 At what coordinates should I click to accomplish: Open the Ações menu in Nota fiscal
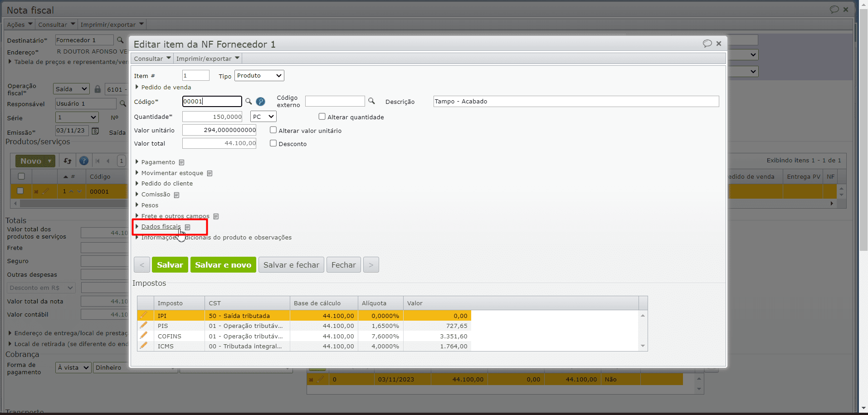[x=20, y=24]
